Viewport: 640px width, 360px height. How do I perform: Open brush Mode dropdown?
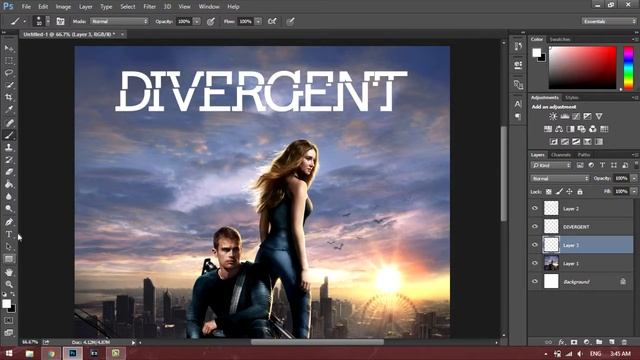click(x=119, y=21)
